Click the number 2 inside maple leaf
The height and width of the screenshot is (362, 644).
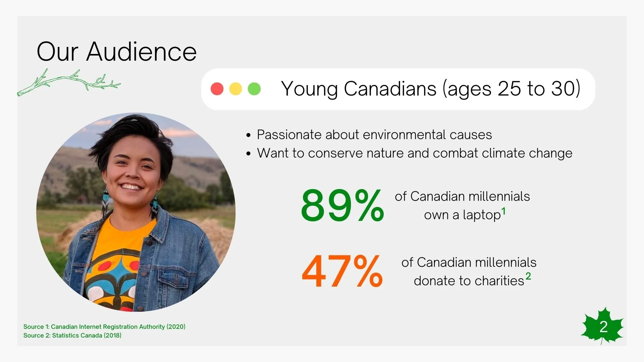tap(603, 327)
